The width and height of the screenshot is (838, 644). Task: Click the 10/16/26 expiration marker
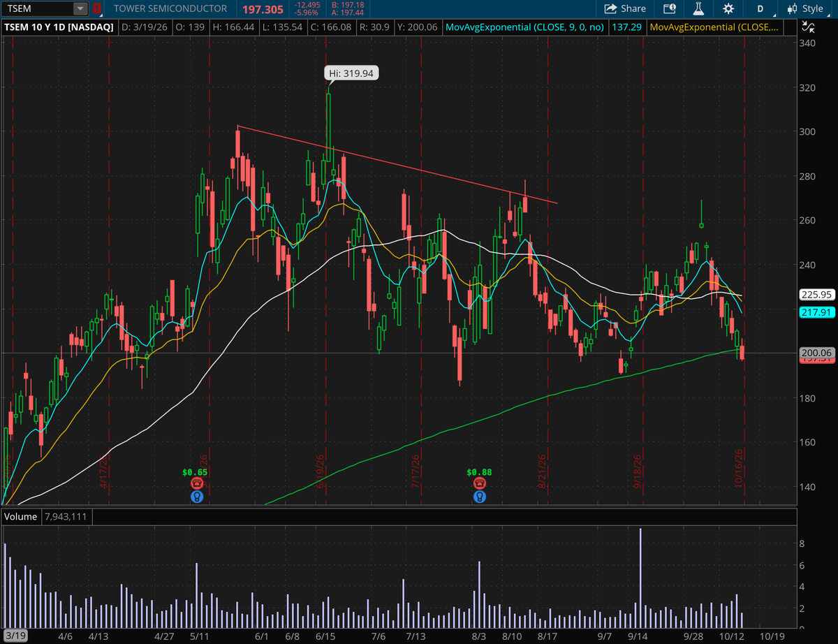coord(740,469)
